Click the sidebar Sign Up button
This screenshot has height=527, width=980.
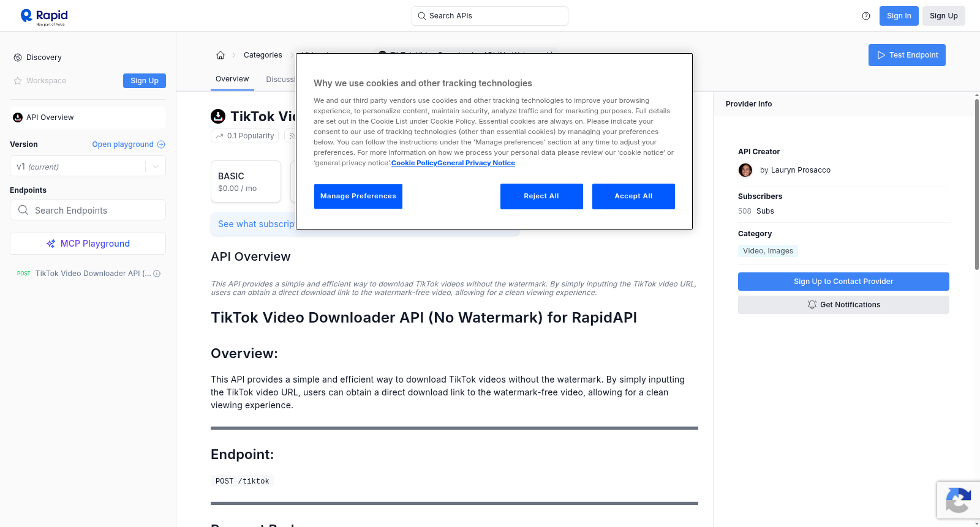(145, 81)
